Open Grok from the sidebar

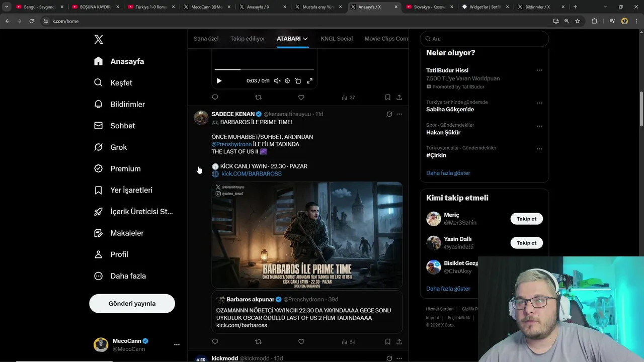point(110,147)
